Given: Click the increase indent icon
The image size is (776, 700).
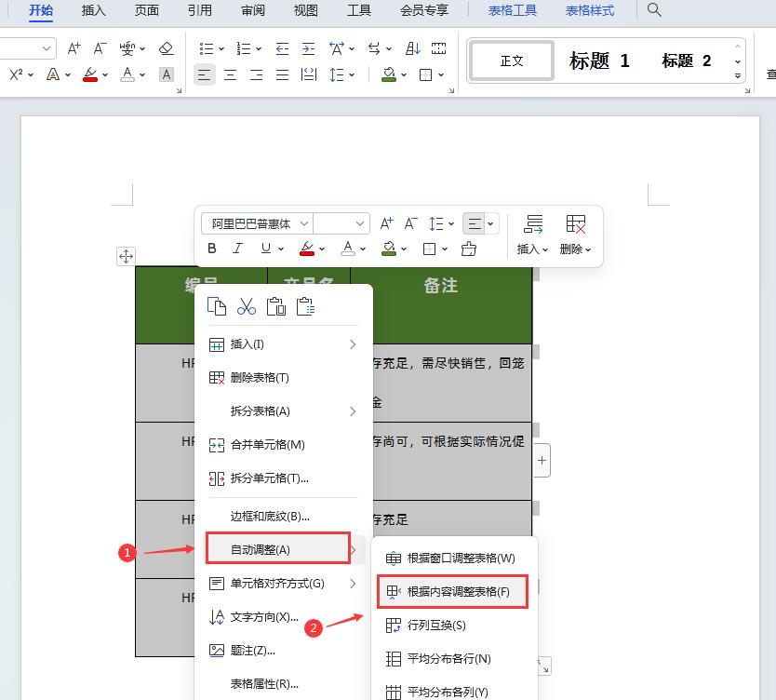Looking at the screenshot, I should coord(308,48).
